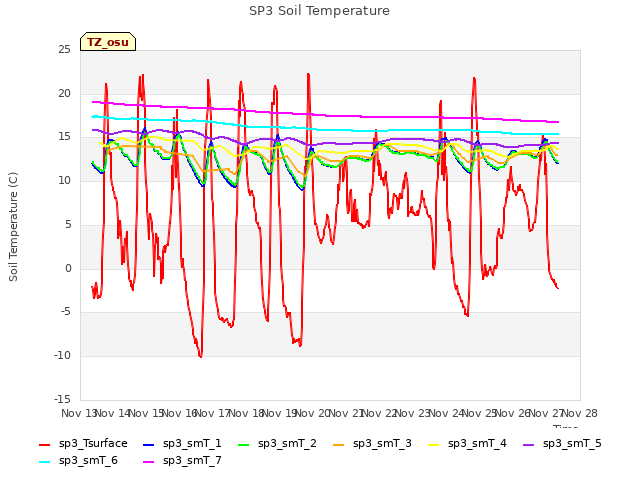Click green sp3_smT_2 legend color marker
640x480 pixels.
pos(243,444)
